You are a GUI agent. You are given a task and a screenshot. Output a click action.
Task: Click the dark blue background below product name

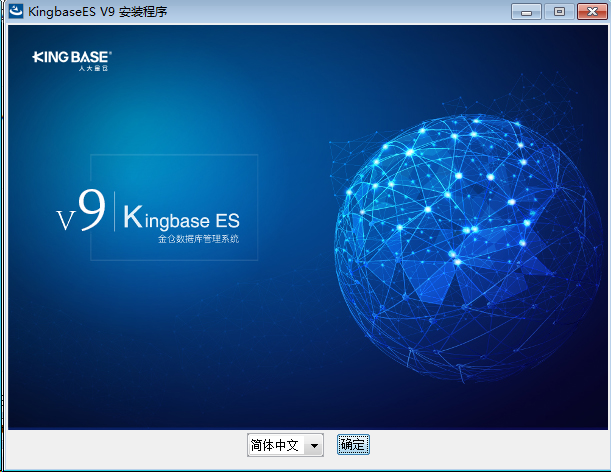pyautogui.click(x=180, y=340)
